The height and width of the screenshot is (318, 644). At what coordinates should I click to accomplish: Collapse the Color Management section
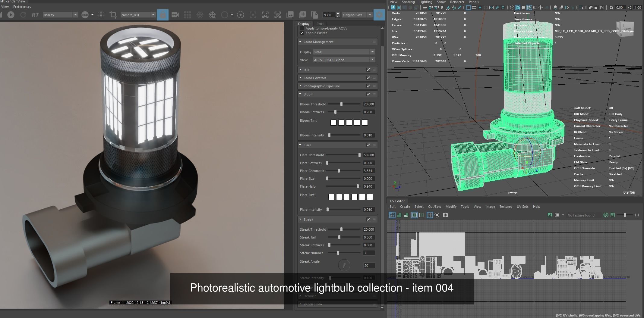tap(300, 42)
